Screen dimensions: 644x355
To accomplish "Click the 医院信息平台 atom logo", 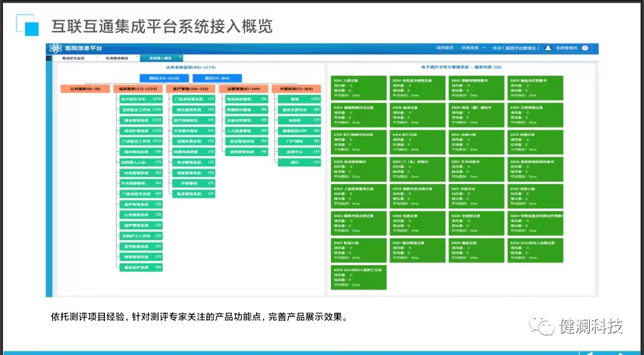I will [x=55, y=48].
